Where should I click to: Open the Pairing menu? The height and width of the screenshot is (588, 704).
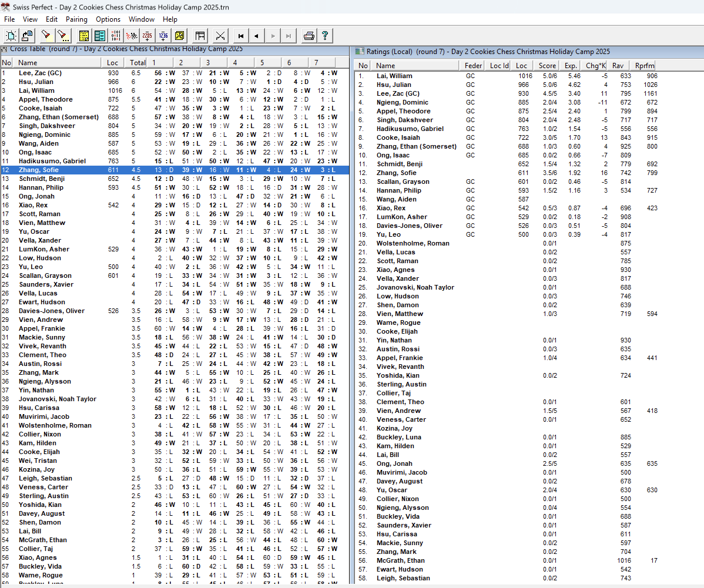[77, 19]
